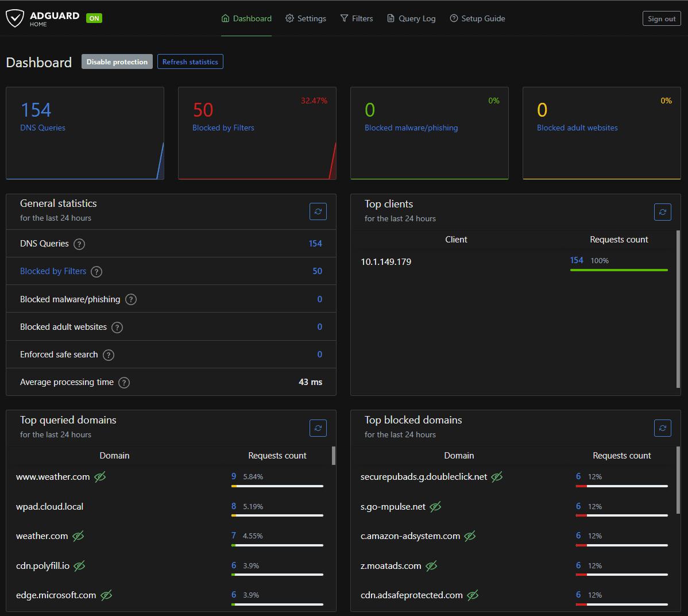Click help icon next to Blocked malware/phishing

pyautogui.click(x=131, y=299)
